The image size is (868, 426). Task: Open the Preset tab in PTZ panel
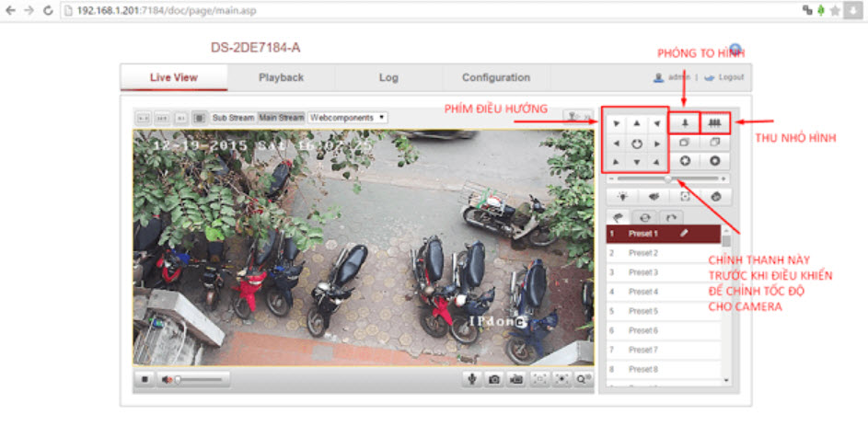pyautogui.click(x=619, y=217)
